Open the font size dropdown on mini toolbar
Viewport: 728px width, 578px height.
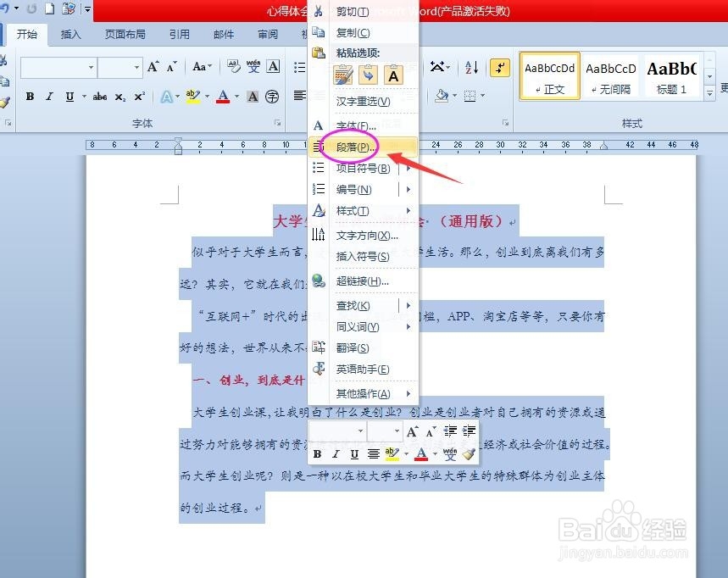(x=397, y=431)
